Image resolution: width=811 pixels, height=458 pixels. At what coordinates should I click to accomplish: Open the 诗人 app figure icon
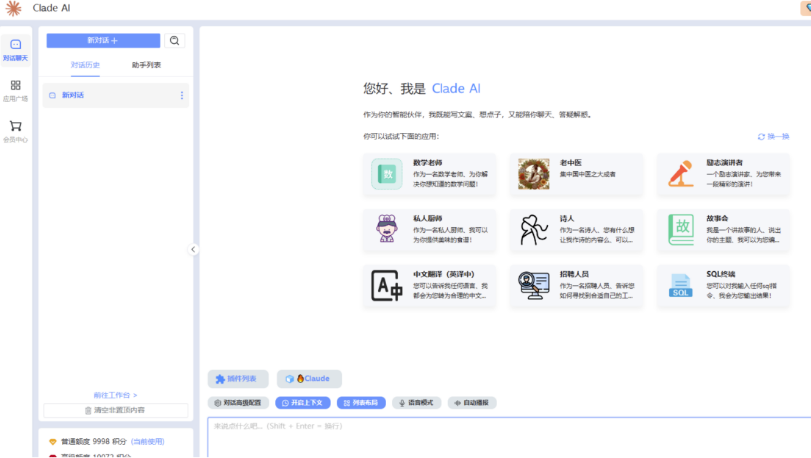tap(534, 230)
